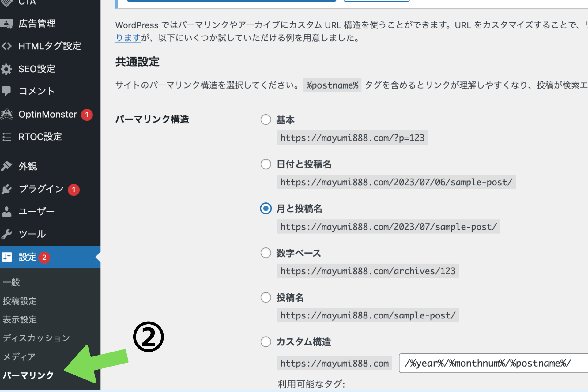Click the custom structure input field
The height and width of the screenshot is (392, 588).
[x=493, y=363]
